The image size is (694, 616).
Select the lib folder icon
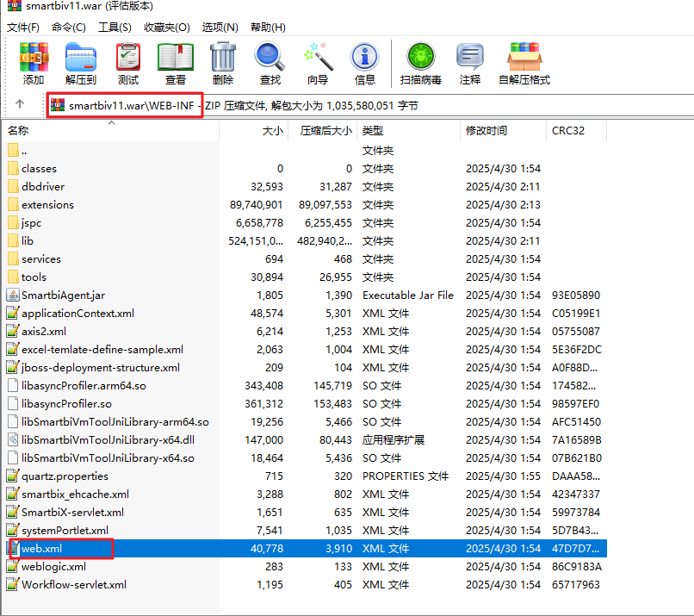coord(13,241)
